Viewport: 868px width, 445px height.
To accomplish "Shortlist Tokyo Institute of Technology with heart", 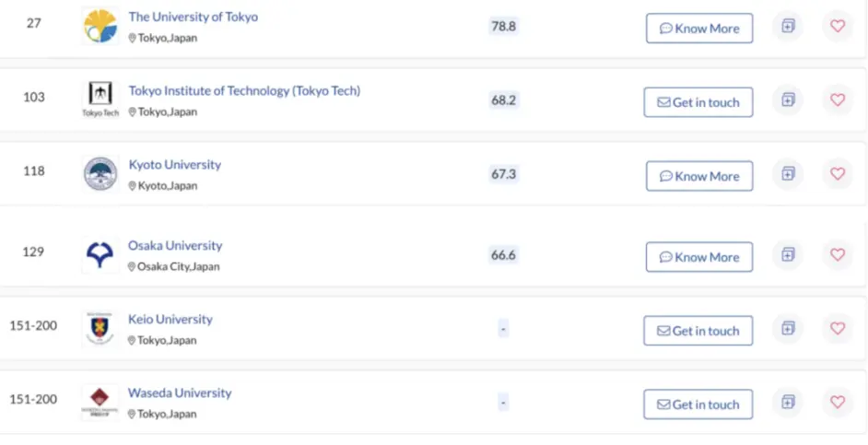I will tap(838, 100).
